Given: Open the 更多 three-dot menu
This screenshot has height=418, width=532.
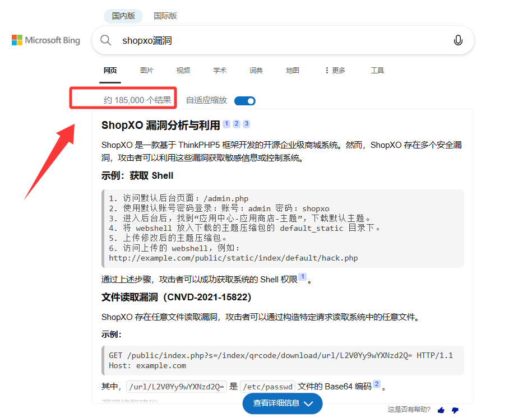Looking at the screenshot, I should click(x=335, y=70).
